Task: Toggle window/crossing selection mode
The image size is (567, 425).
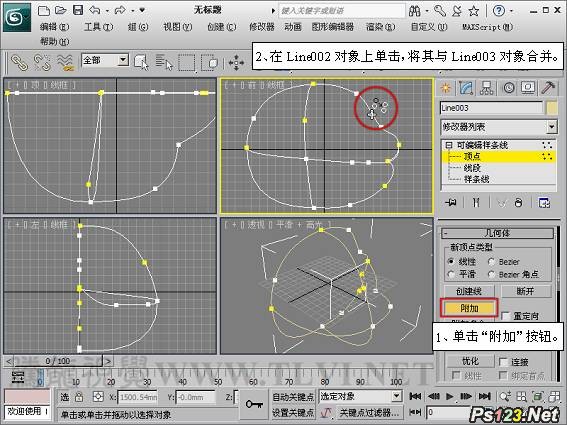Action: (209, 63)
